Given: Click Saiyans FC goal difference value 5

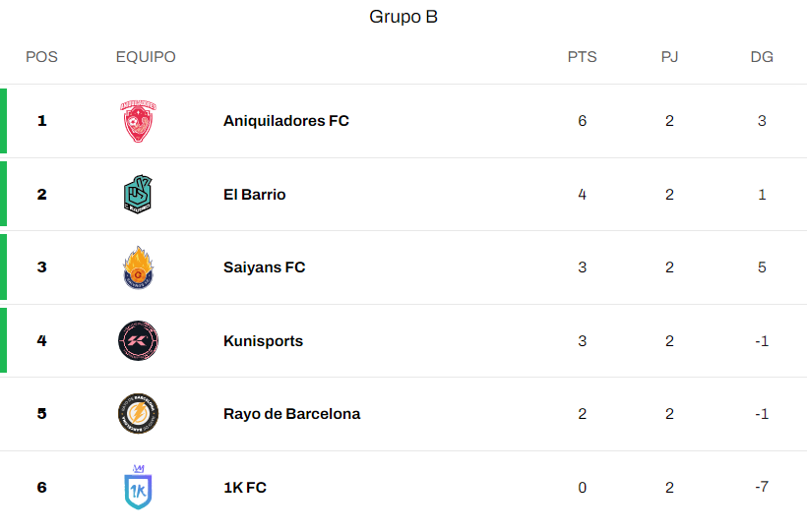Looking at the screenshot, I should [x=762, y=267].
